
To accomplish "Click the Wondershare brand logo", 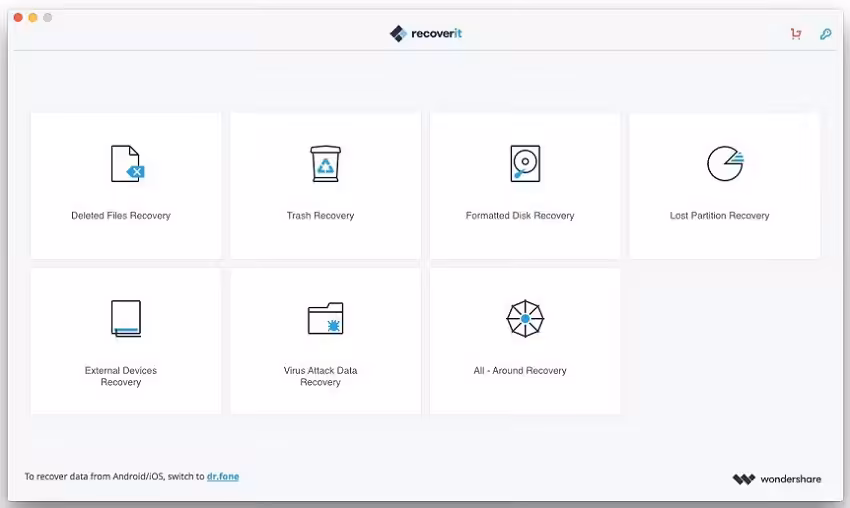I will (x=776, y=479).
